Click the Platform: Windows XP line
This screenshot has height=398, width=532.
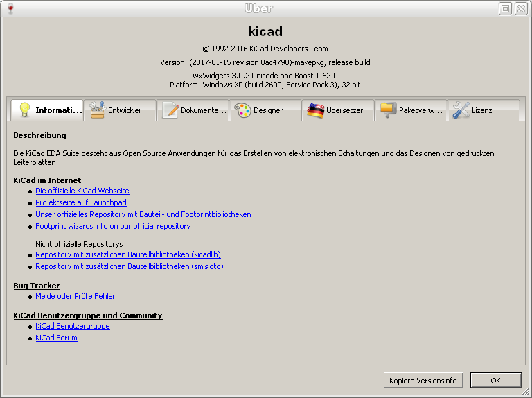click(x=265, y=85)
